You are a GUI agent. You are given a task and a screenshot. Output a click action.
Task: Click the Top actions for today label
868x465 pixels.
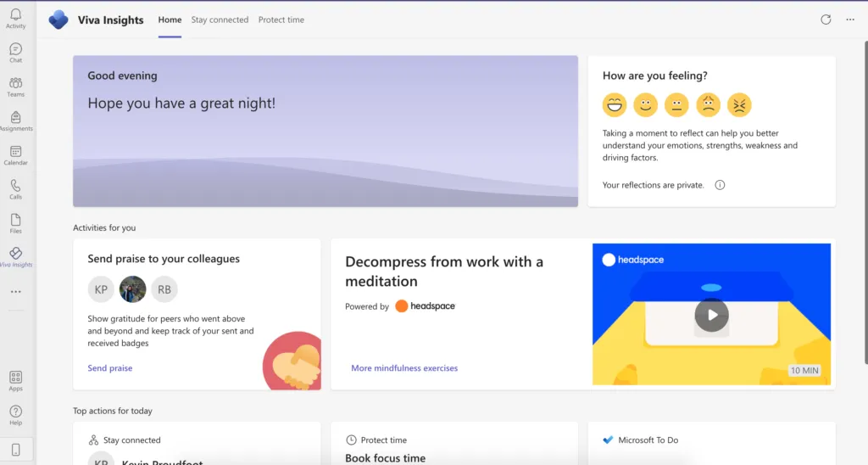[x=113, y=411]
